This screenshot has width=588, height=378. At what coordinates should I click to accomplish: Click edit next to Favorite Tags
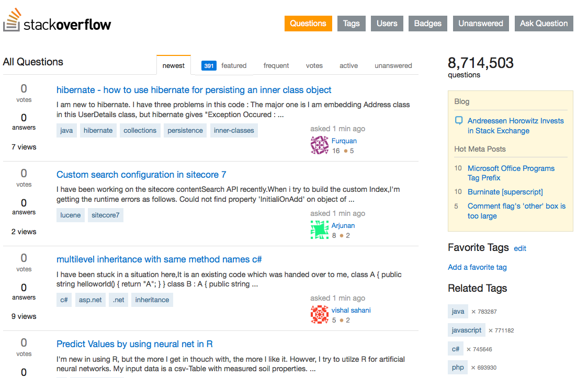click(520, 248)
